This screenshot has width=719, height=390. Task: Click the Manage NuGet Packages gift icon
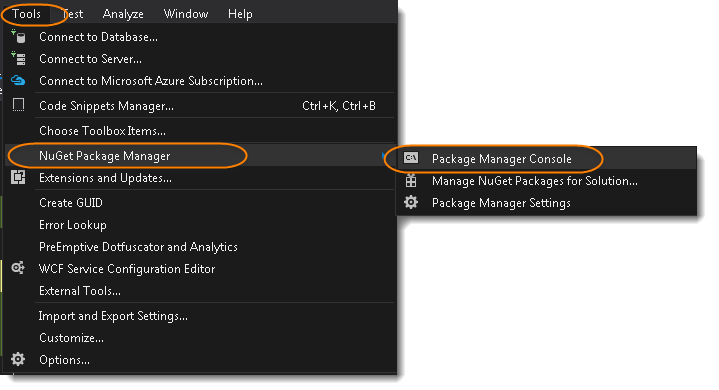pos(411,180)
